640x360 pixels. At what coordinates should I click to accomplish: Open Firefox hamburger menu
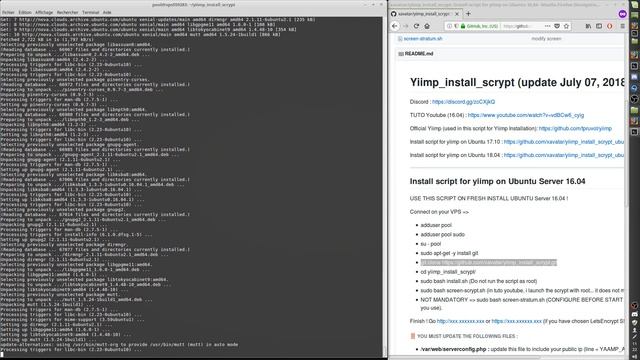(x=622, y=26)
